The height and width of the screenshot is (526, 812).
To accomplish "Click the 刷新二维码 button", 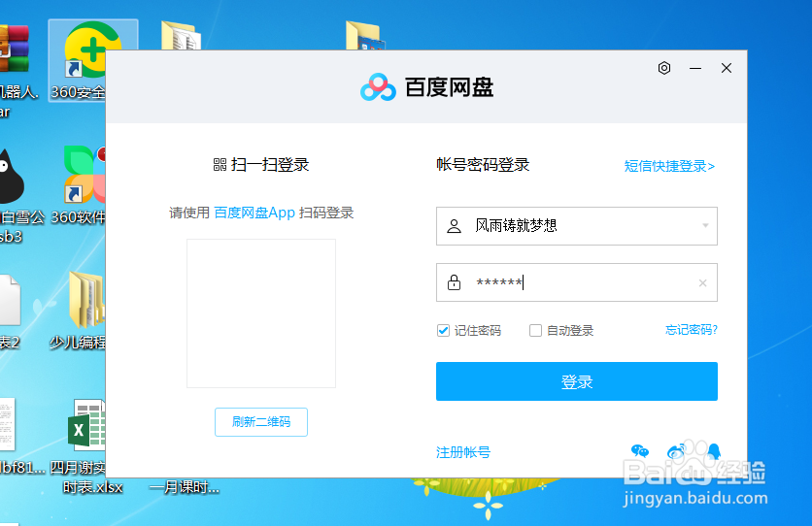I will coord(261,422).
